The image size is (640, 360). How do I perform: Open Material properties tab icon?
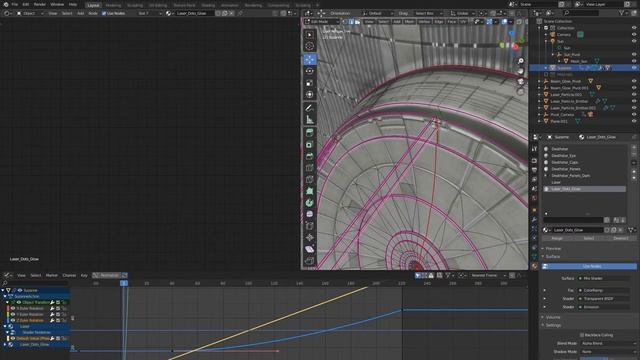534,266
